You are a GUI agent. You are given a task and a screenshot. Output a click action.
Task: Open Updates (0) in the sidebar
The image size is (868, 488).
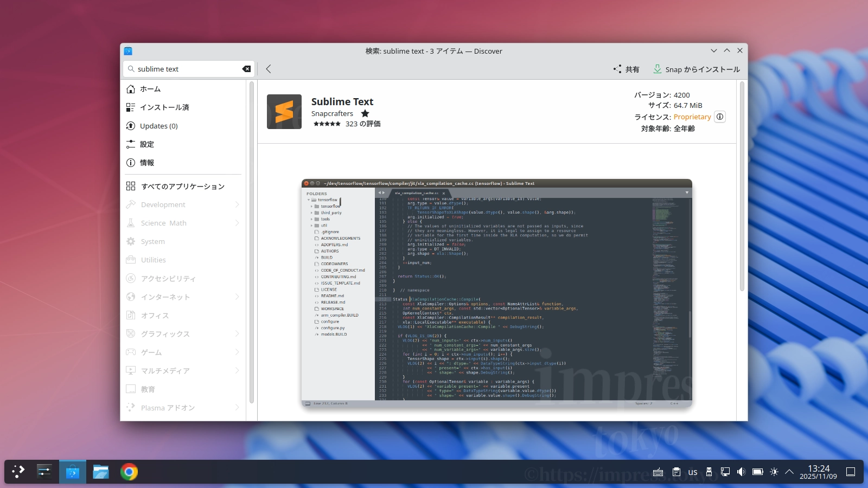tap(183, 126)
